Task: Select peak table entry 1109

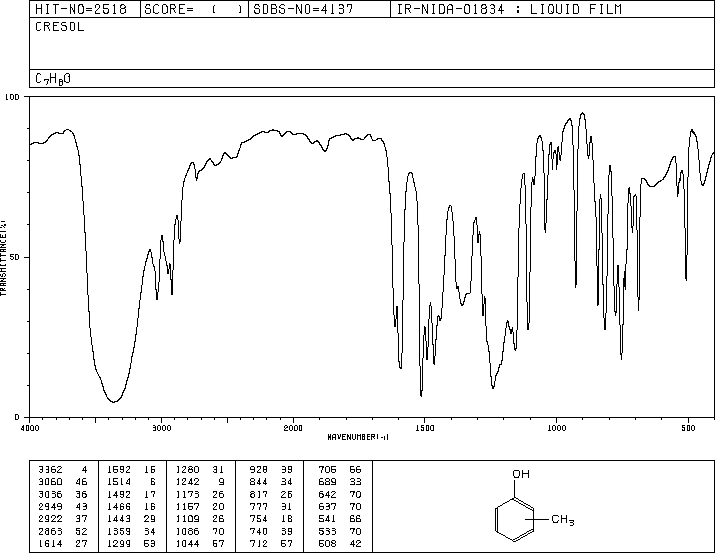Action: coord(187,519)
